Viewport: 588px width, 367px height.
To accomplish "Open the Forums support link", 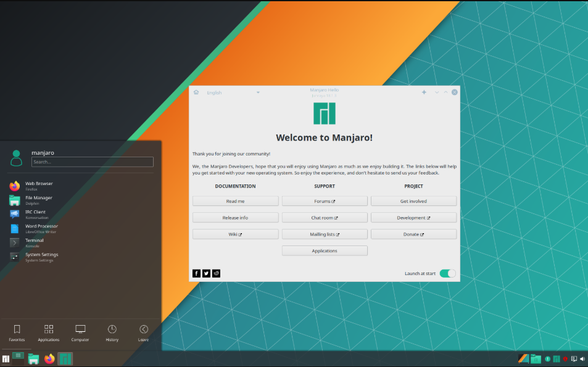I will [x=325, y=201].
